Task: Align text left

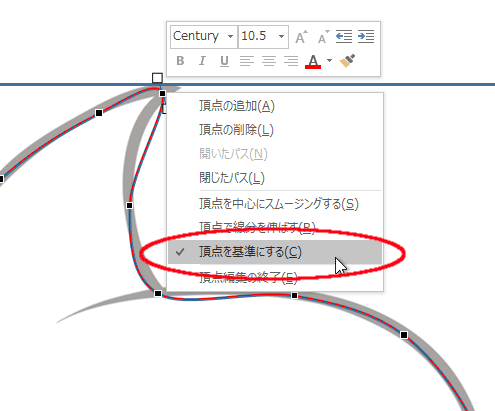Action: pos(247,61)
